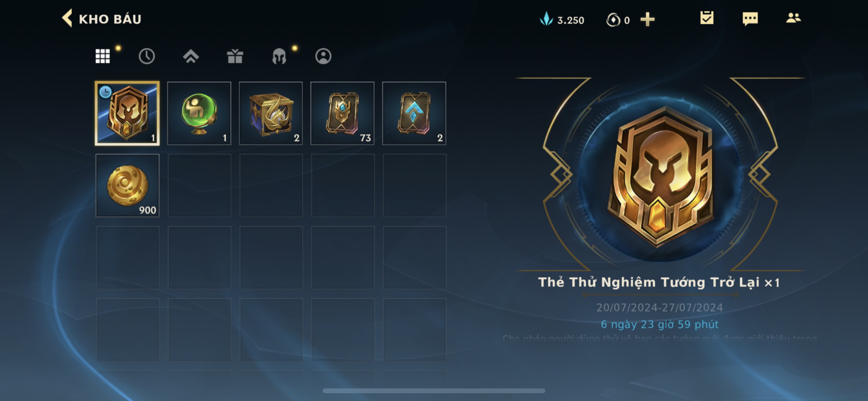Select the blue arrow boost card

coord(414,114)
